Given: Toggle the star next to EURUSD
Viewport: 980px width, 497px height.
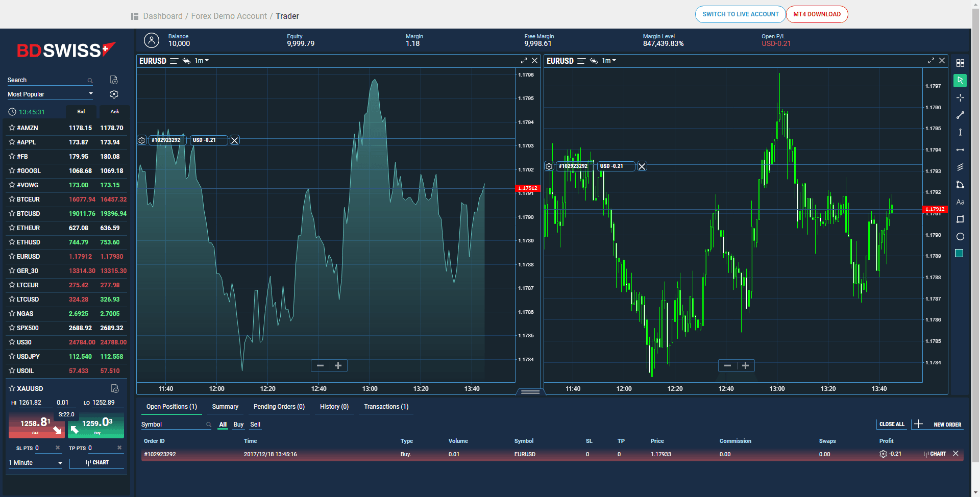Looking at the screenshot, I should [11, 256].
